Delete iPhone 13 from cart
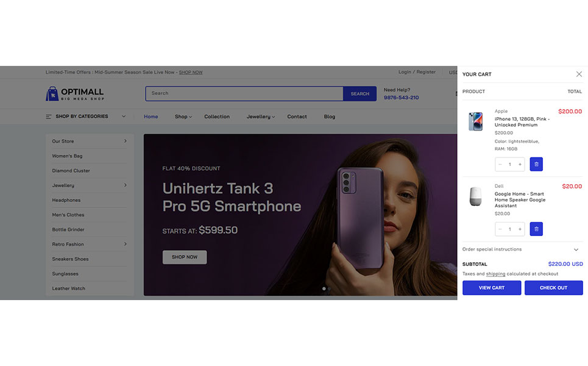The width and height of the screenshot is (588, 366). click(536, 164)
